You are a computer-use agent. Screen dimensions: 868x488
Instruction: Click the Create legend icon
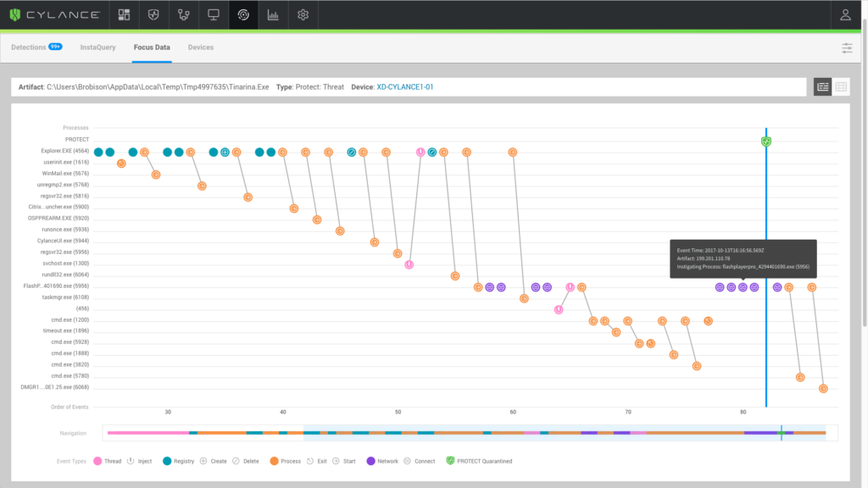click(203, 461)
